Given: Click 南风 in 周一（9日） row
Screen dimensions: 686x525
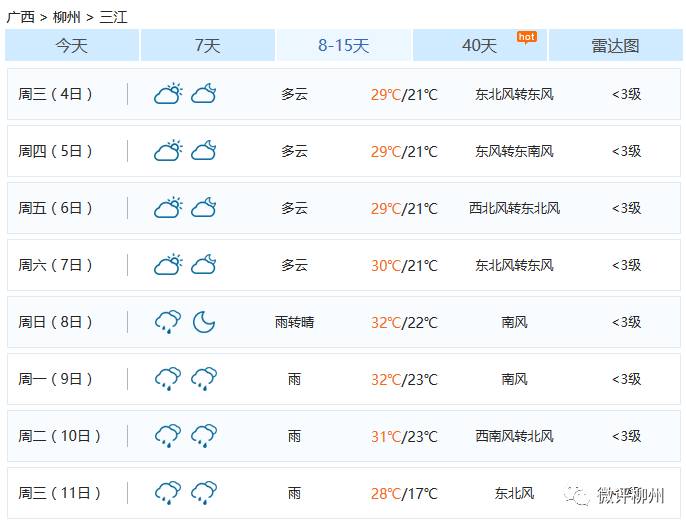Looking at the screenshot, I should coord(514,379).
